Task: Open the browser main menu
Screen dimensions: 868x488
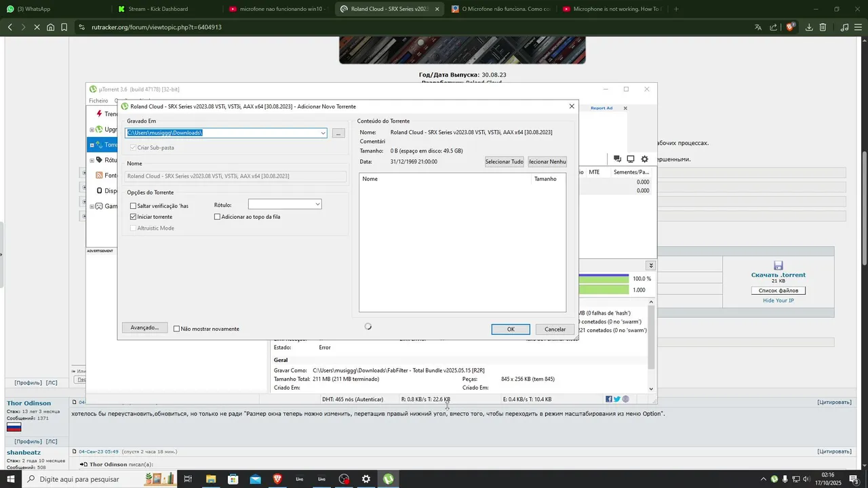Action: [x=859, y=27]
